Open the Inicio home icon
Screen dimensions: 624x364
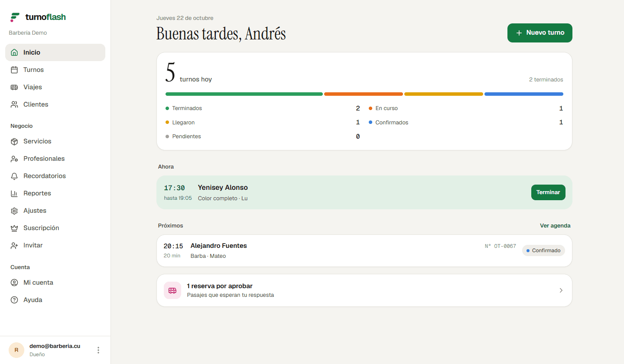click(14, 52)
